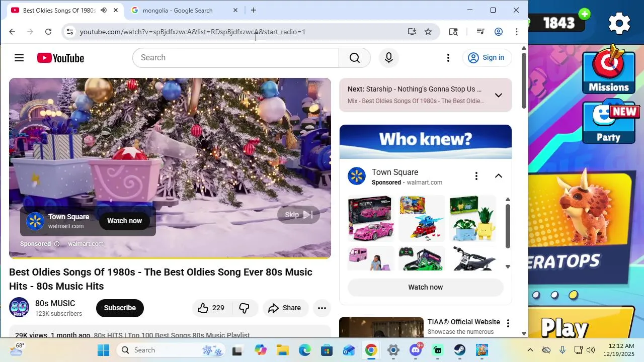Click Play in the game window

565,328
